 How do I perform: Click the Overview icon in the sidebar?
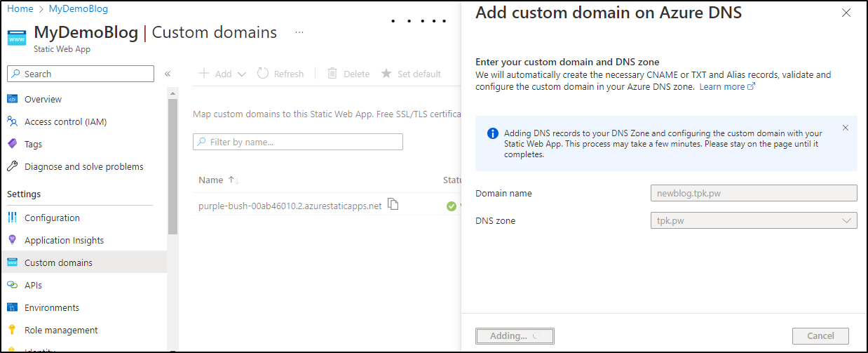coord(12,99)
